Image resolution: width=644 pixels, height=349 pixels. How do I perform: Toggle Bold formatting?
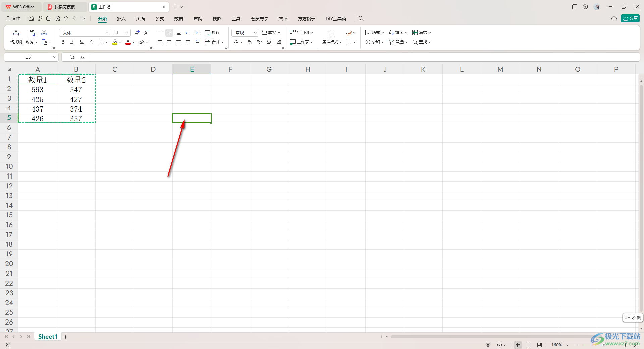coord(63,42)
